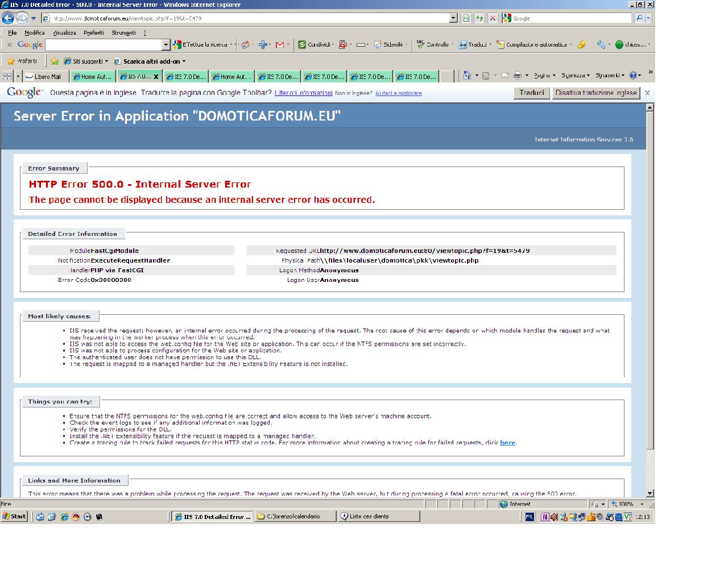Stop loading with the red X icon

[x=493, y=18]
